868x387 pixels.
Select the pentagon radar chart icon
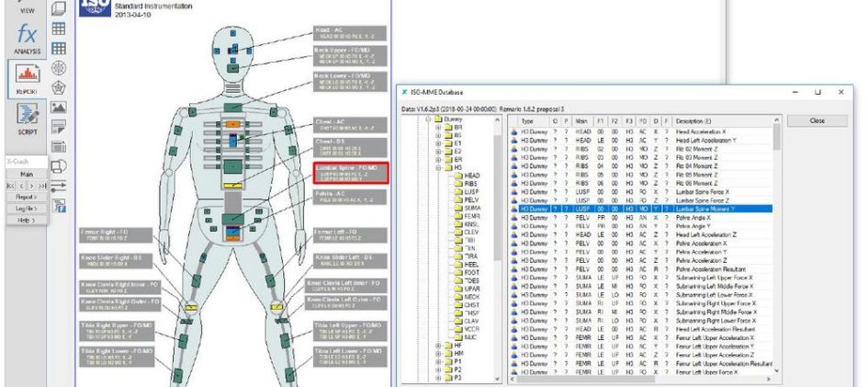[59, 87]
